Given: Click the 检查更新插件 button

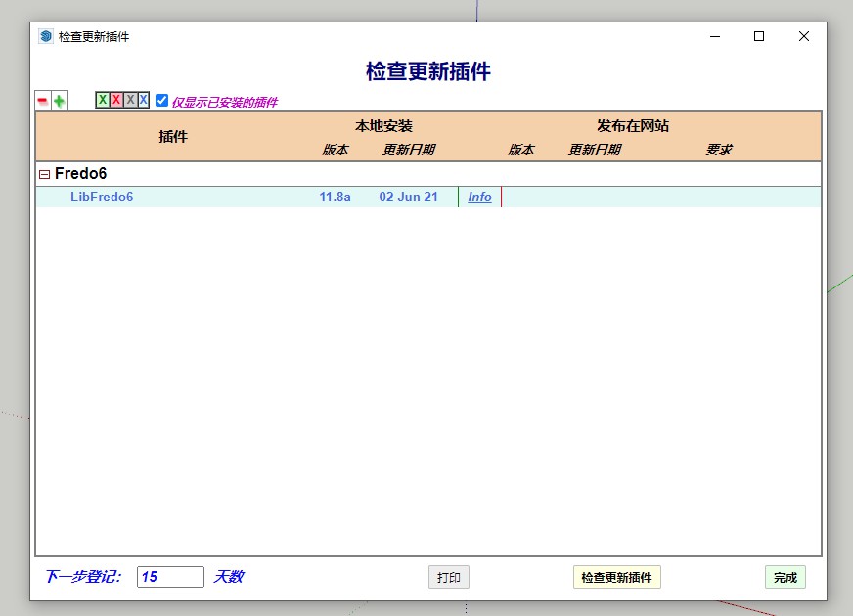Looking at the screenshot, I should tap(616, 577).
